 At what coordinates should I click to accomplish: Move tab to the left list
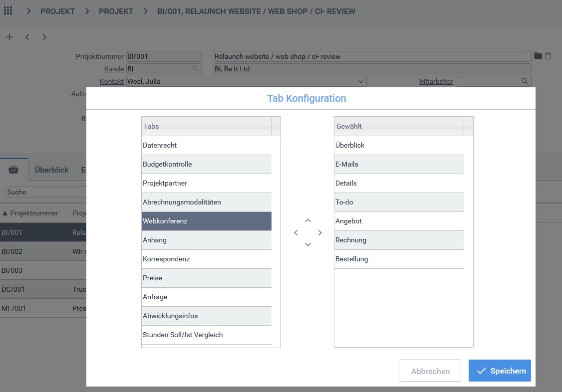[295, 233]
